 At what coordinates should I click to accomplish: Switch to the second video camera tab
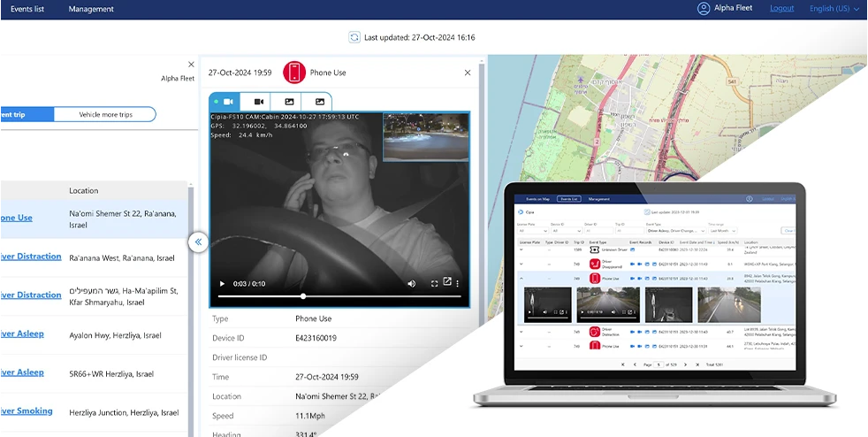click(259, 102)
